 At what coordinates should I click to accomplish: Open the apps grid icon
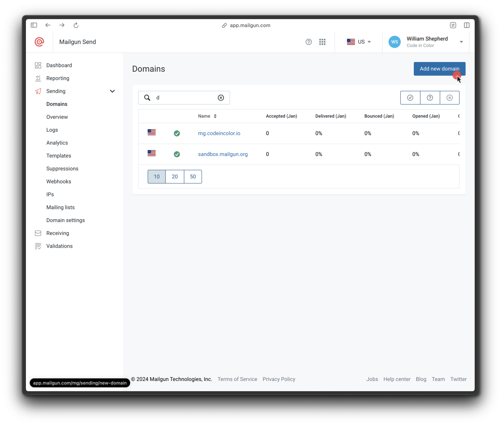tap(322, 42)
